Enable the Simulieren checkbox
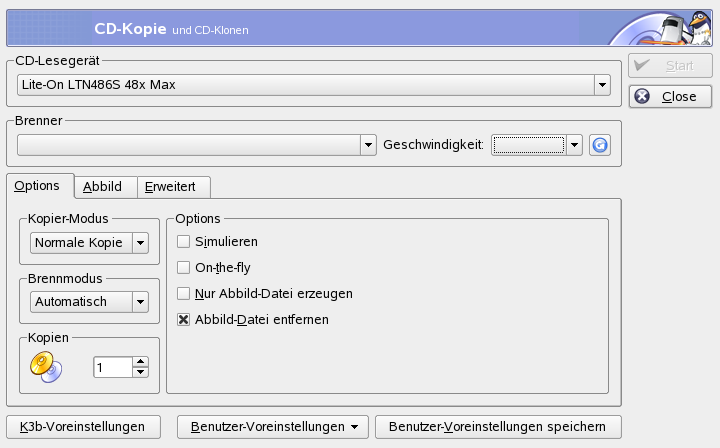This screenshot has height=448, width=720. (x=183, y=241)
